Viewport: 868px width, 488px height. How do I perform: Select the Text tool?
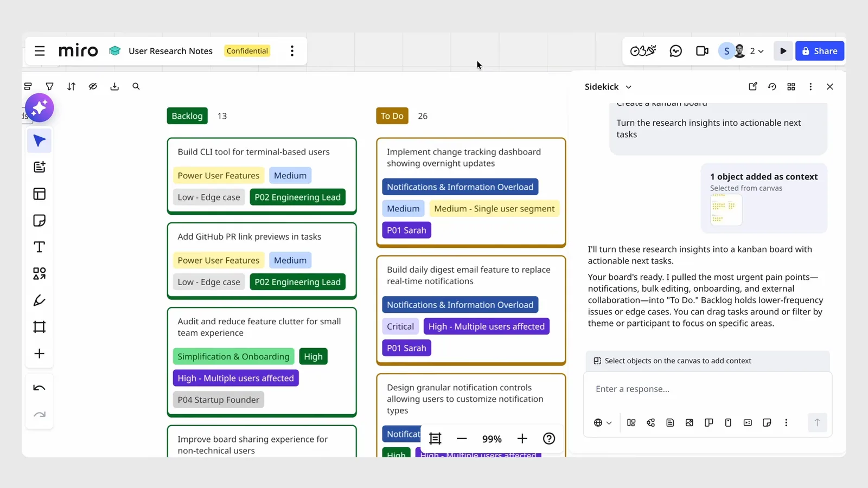pos(39,247)
